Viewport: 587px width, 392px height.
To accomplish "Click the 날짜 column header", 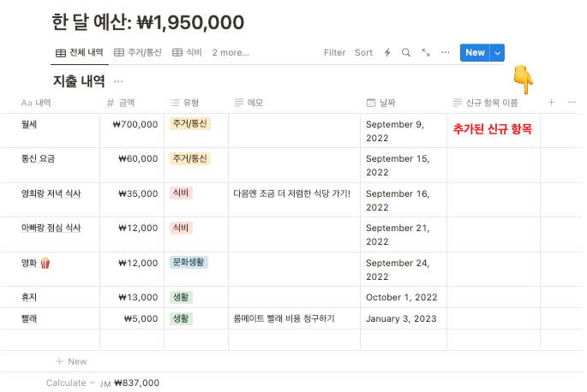I will pos(380,103).
